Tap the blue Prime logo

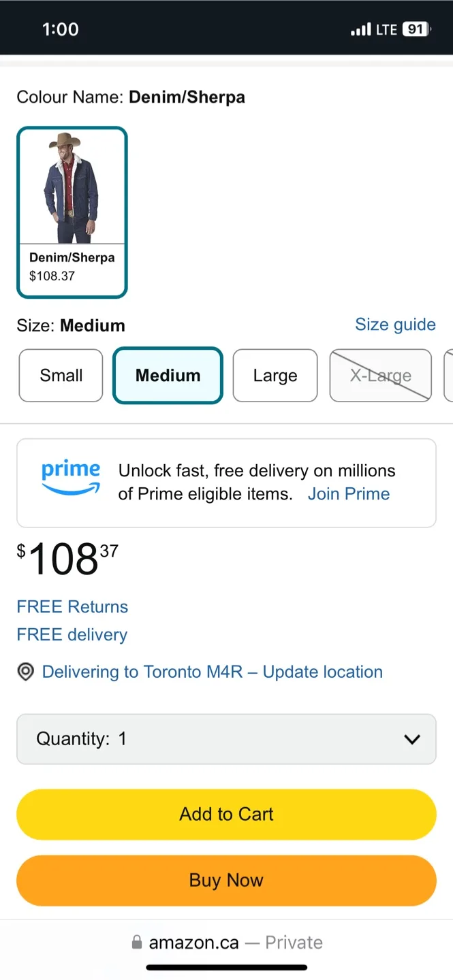[71, 478]
